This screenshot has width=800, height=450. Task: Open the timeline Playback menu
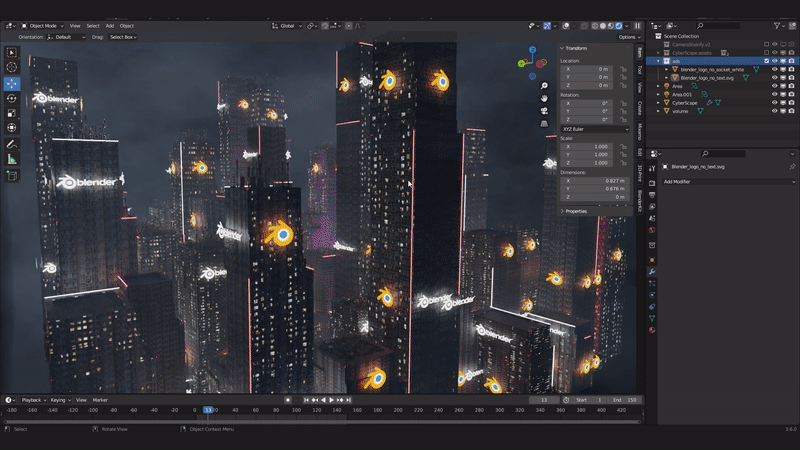33,400
